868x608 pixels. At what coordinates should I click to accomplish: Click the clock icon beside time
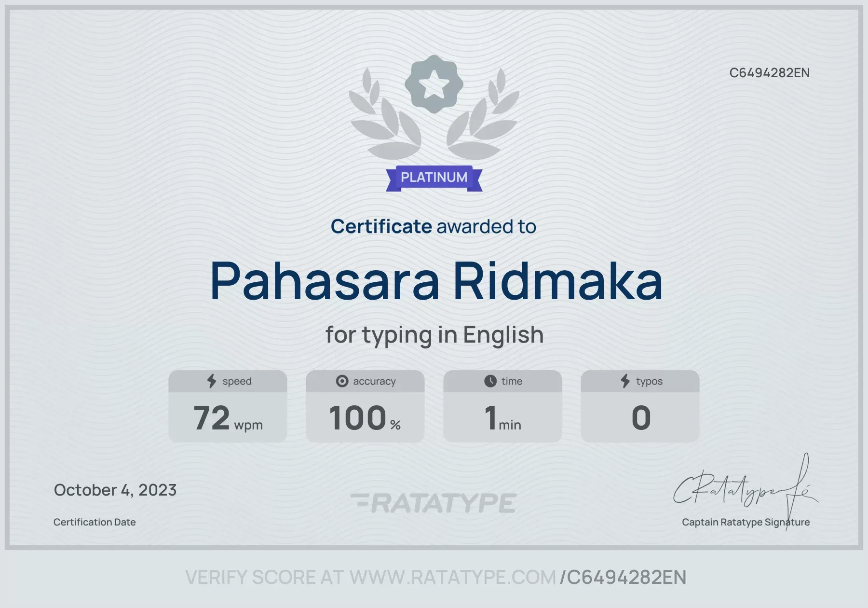pyautogui.click(x=490, y=381)
